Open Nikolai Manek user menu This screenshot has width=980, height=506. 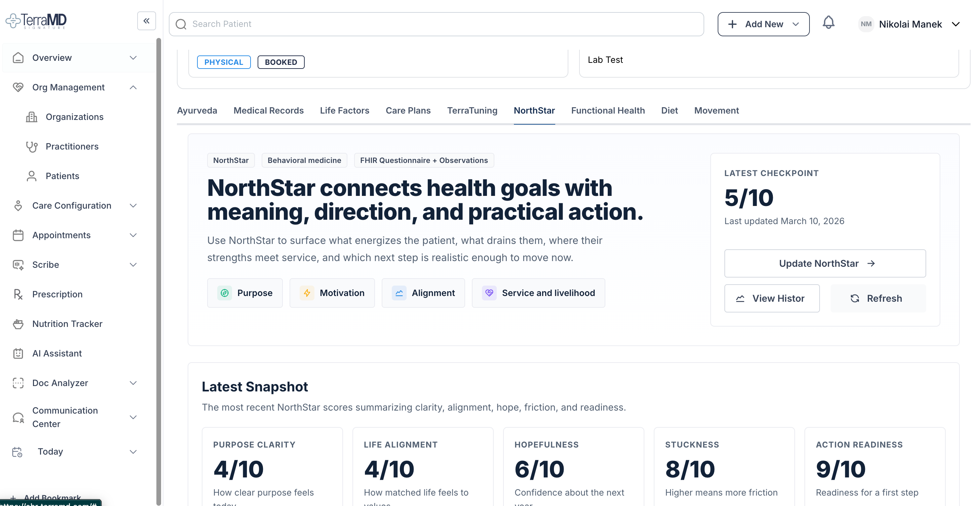(909, 24)
